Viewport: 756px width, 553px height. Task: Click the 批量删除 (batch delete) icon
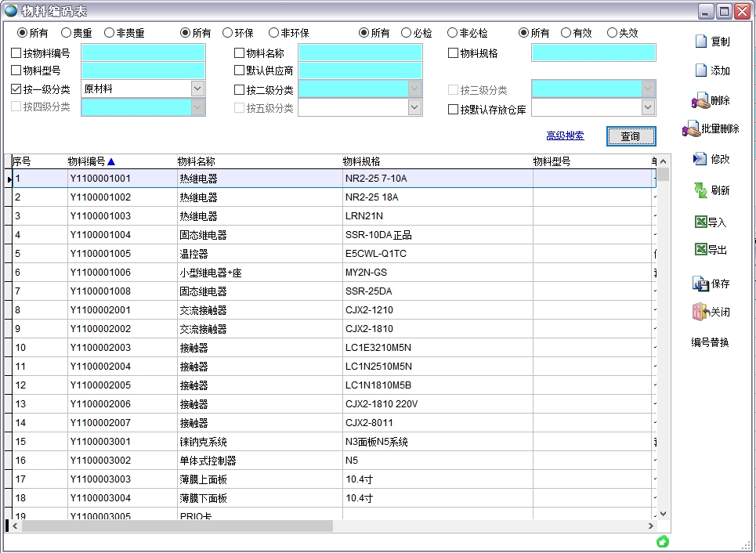[690, 128]
